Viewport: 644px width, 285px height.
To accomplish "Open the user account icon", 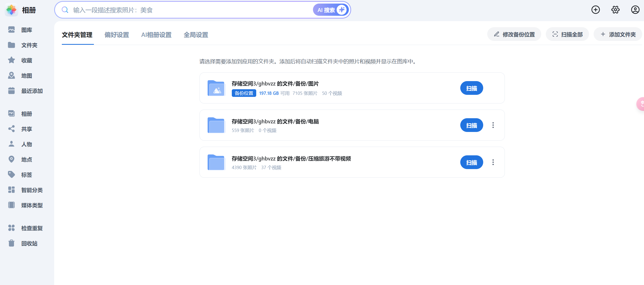I will coord(635,10).
